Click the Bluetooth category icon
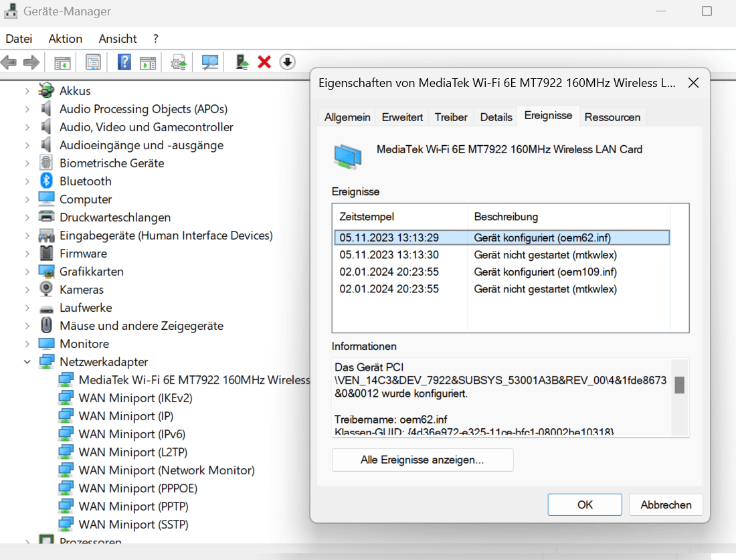 46,181
